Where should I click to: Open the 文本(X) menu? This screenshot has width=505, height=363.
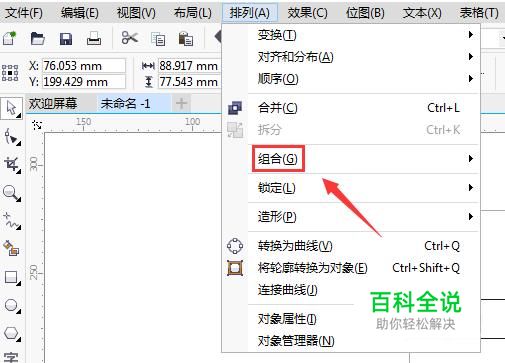pyautogui.click(x=422, y=13)
